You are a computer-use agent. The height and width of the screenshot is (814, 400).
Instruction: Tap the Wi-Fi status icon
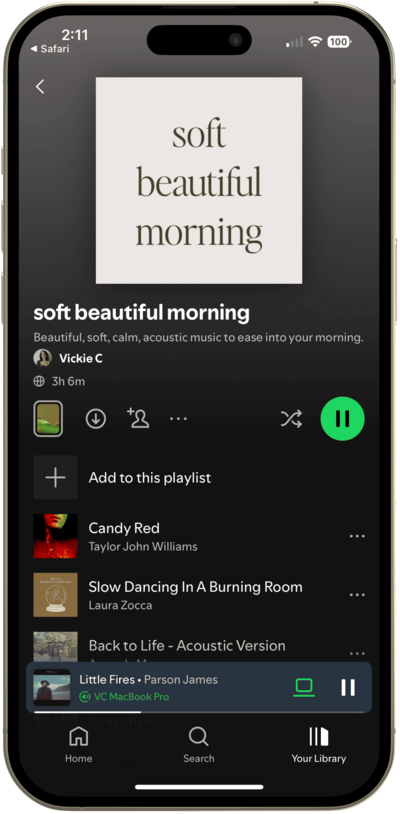314,42
